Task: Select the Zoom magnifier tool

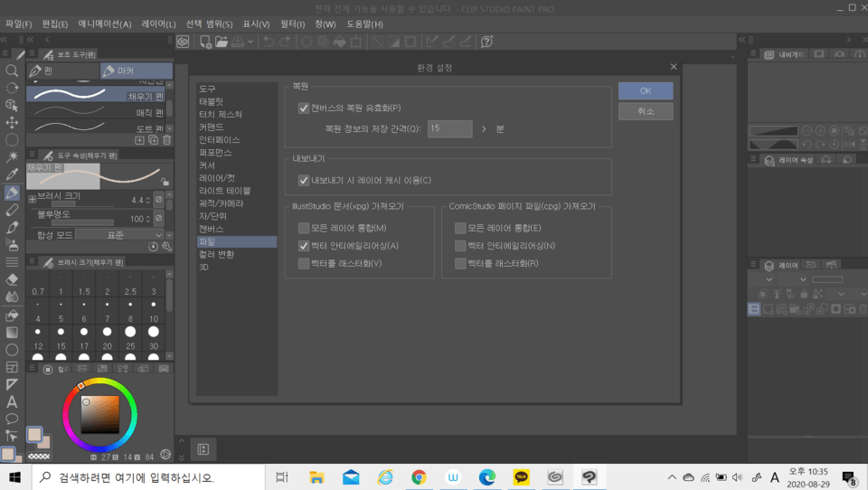Action: (12, 71)
